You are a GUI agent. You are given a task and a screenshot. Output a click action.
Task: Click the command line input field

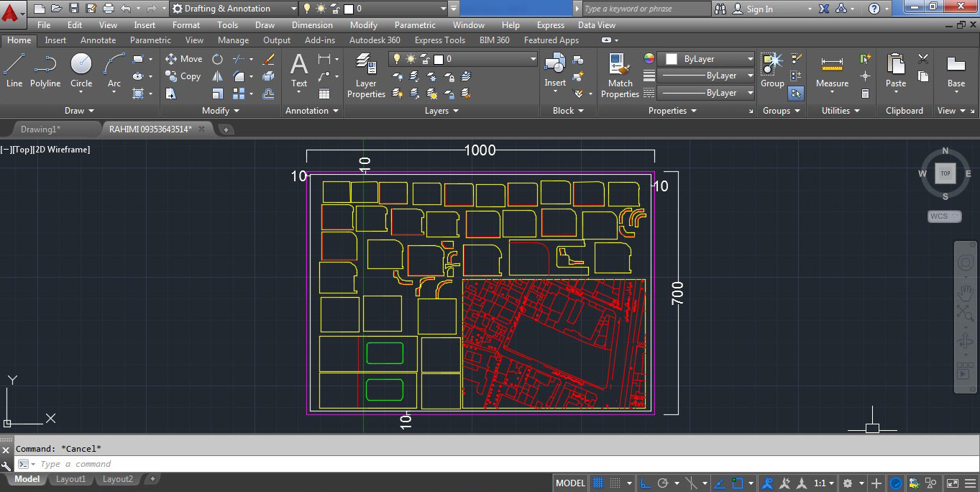pyautogui.click(x=495, y=464)
